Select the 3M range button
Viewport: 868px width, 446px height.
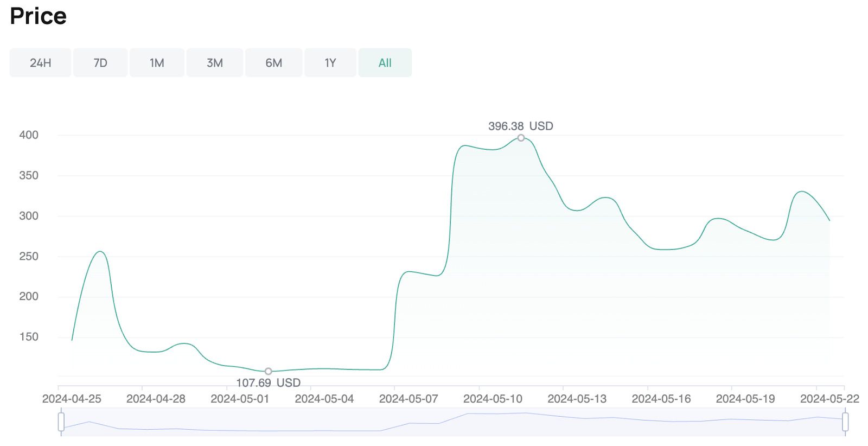(x=215, y=63)
